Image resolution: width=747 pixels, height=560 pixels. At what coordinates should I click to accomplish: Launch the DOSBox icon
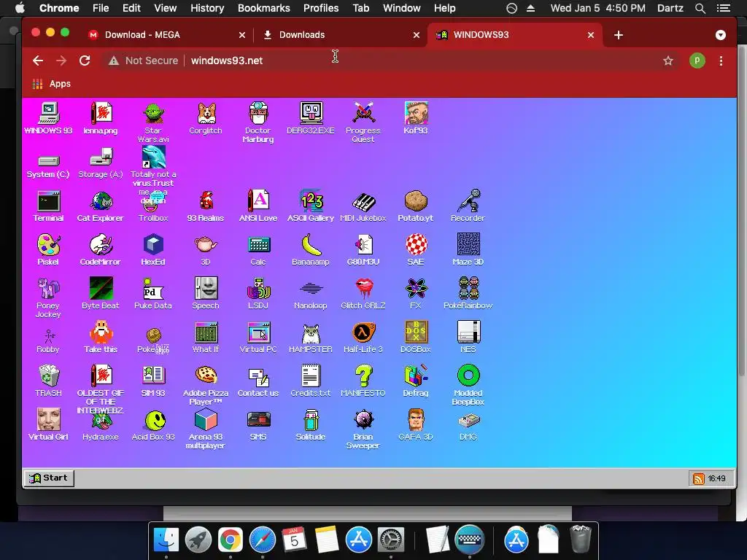pos(415,338)
